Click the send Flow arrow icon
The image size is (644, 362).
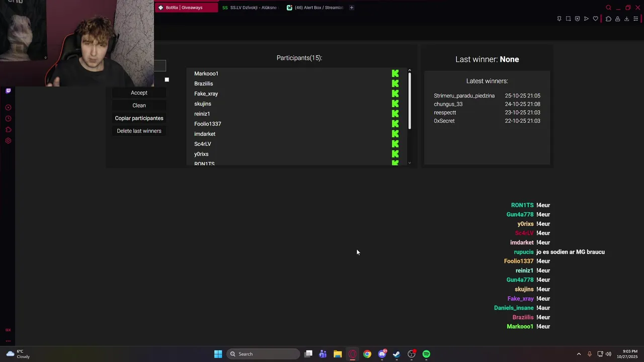tap(586, 19)
